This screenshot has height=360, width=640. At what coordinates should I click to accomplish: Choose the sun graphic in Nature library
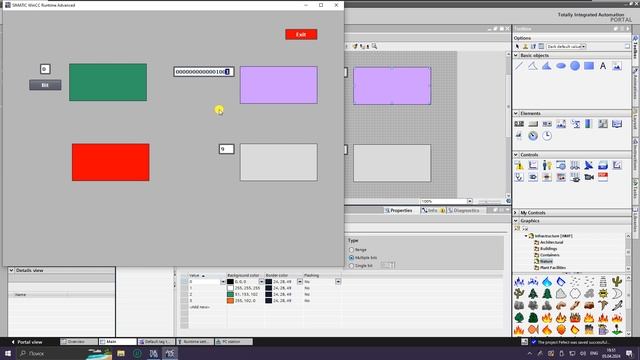[x=603, y=293]
